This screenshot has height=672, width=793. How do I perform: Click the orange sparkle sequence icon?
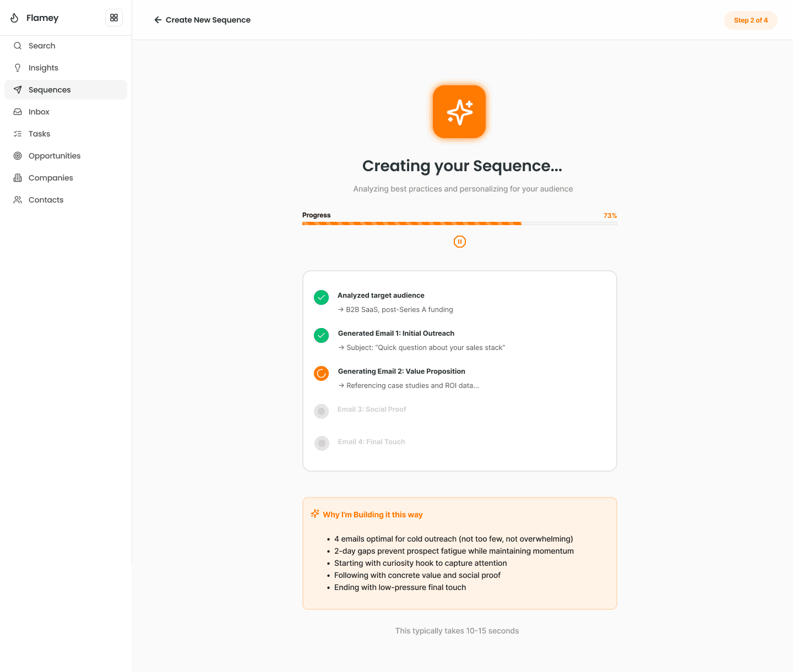459,112
